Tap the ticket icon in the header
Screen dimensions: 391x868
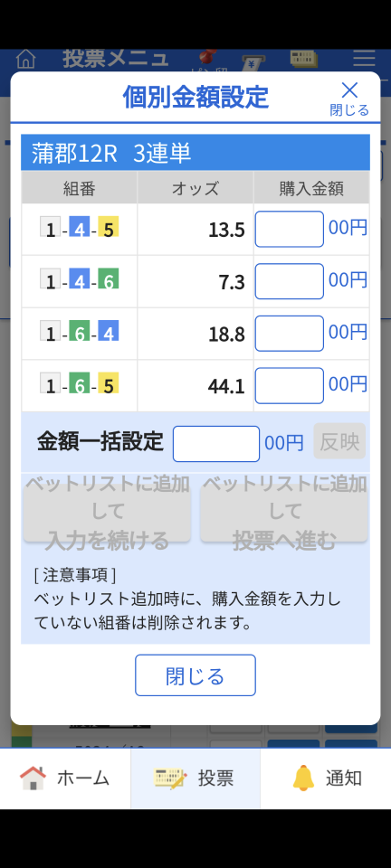tap(304, 59)
